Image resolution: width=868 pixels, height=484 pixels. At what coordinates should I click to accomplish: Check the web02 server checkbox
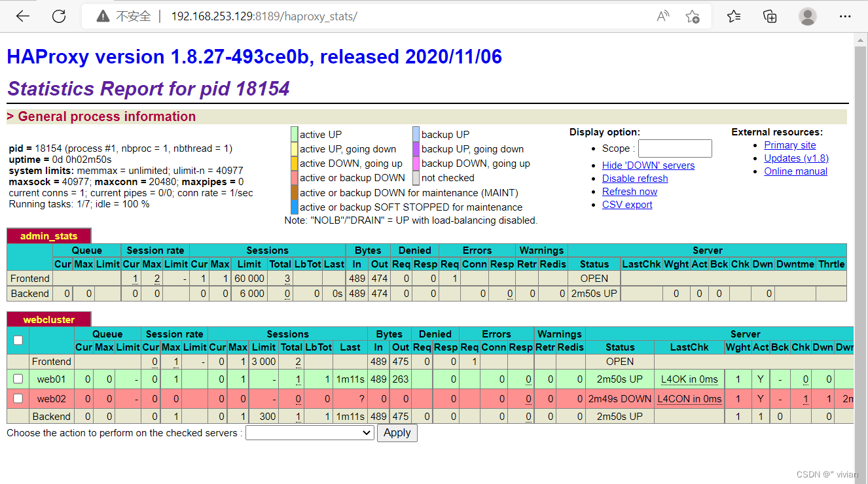coord(18,398)
